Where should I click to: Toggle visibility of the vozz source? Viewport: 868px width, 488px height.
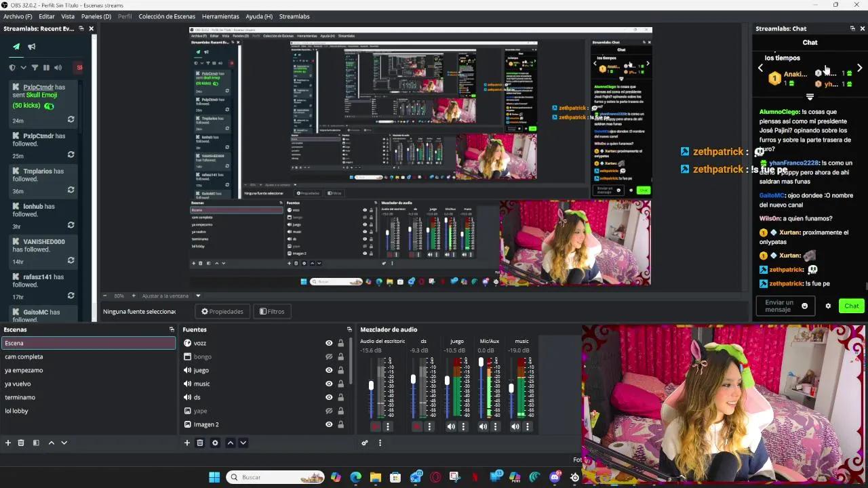tap(329, 343)
